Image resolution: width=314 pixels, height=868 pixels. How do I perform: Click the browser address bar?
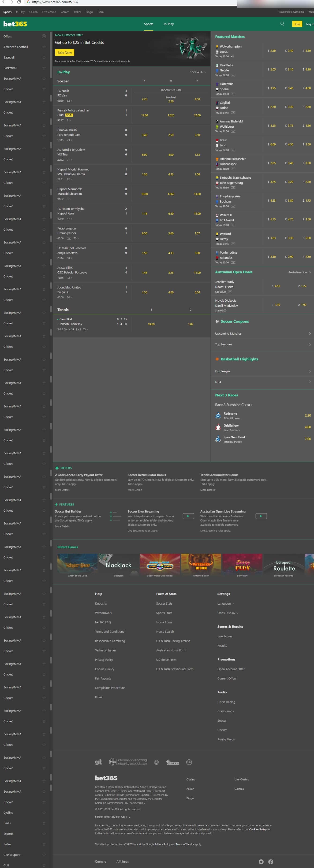tap(131, 2)
